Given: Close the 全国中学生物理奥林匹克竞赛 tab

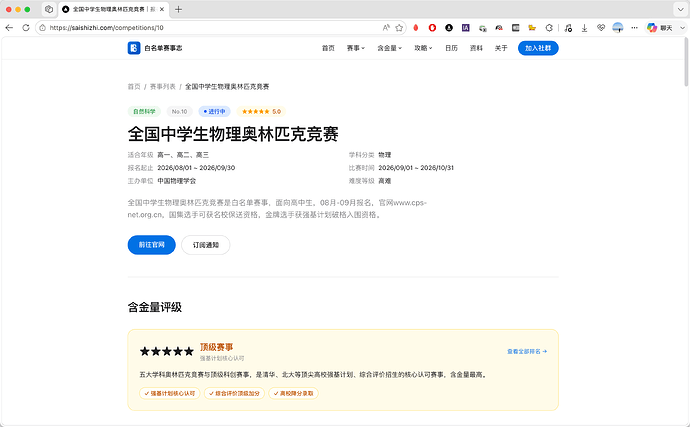Looking at the screenshot, I should click(x=162, y=9).
